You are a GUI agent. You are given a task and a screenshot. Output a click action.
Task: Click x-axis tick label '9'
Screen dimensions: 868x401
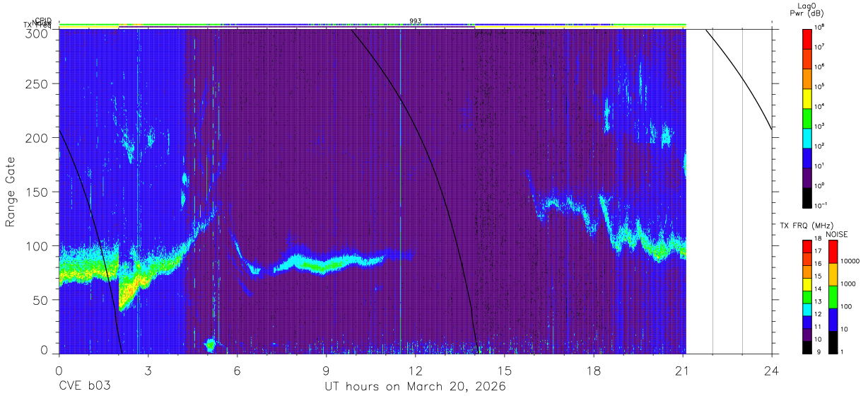pos(326,371)
